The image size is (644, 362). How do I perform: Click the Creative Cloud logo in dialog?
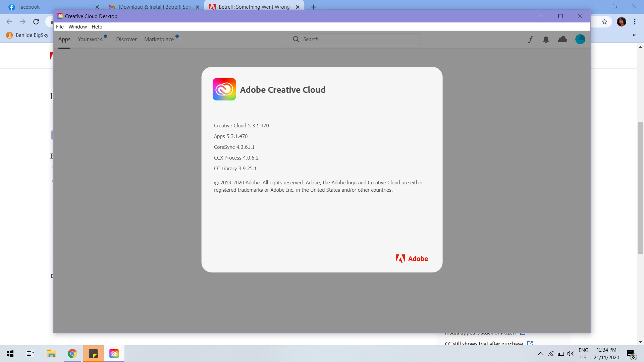(224, 89)
